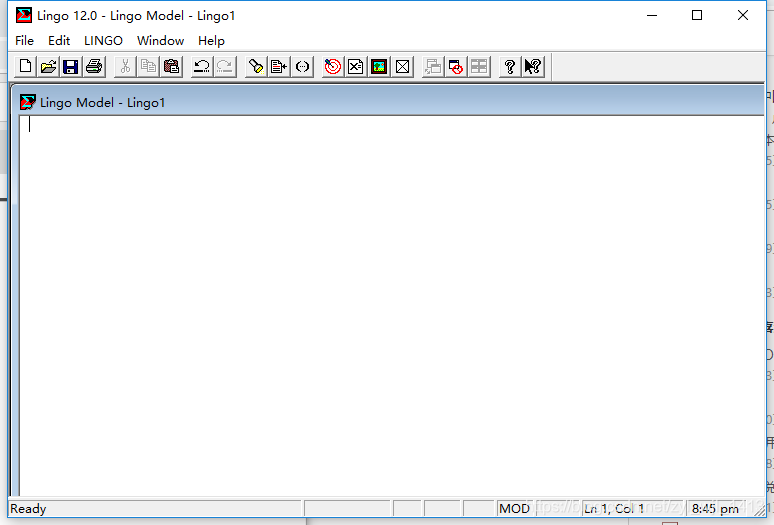774x525 pixels.
Task: Click the Paste clipboard icon
Action: pyautogui.click(x=172, y=66)
